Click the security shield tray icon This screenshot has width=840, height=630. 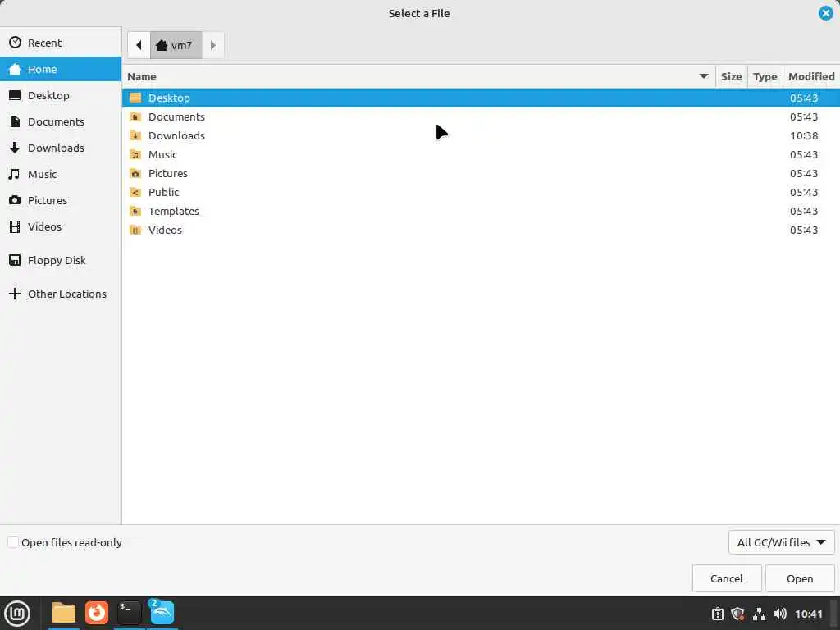tap(737, 614)
